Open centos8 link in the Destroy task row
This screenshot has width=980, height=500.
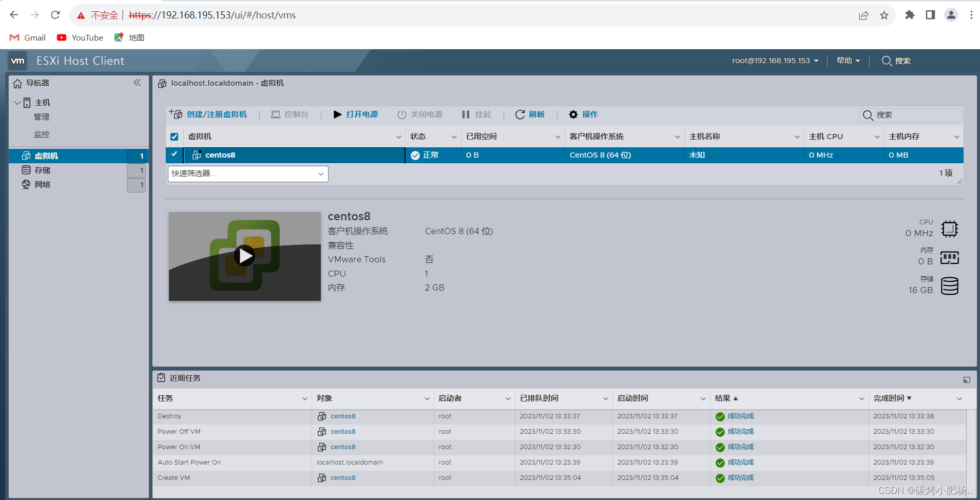tap(343, 416)
